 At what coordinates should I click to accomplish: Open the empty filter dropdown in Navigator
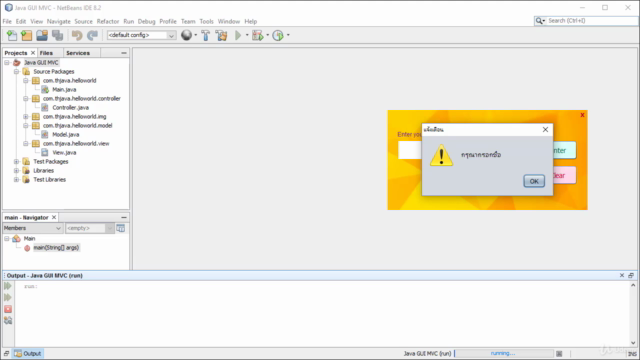click(109, 228)
